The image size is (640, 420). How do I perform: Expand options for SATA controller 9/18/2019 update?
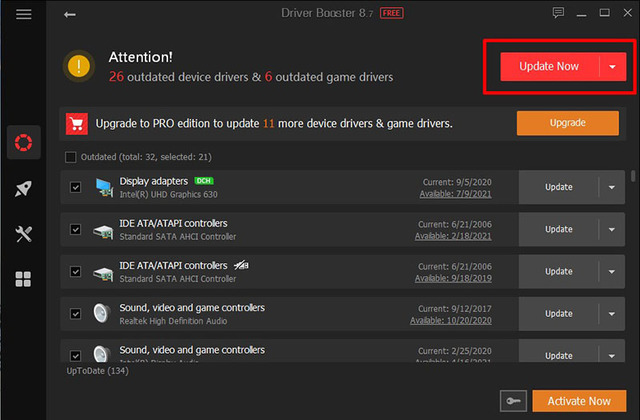click(611, 271)
